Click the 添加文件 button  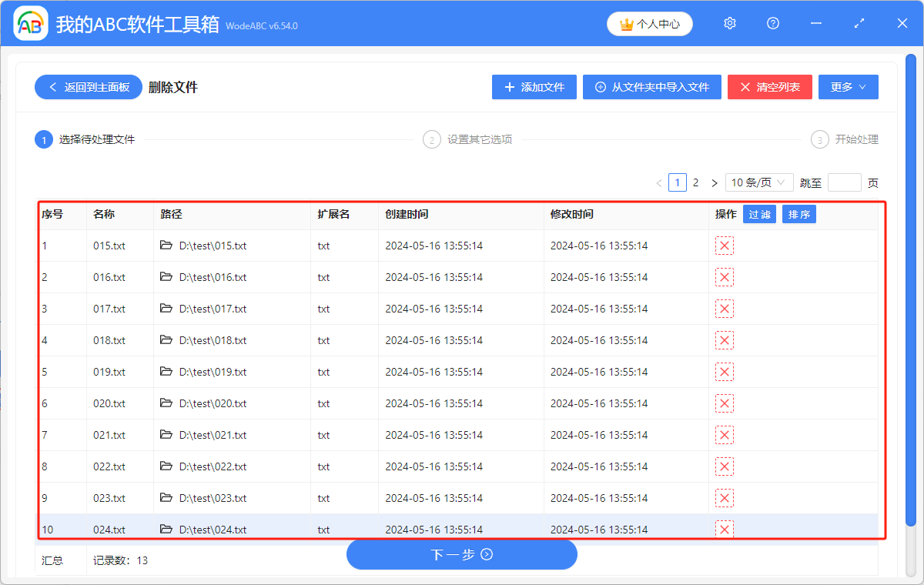pos(534,87)
